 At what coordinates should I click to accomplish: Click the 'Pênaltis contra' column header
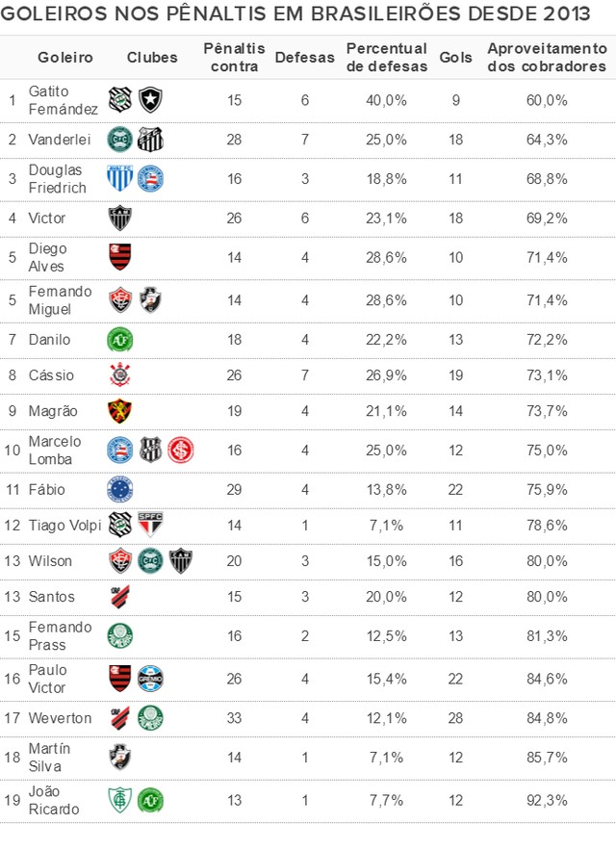[x=234, y=57]
